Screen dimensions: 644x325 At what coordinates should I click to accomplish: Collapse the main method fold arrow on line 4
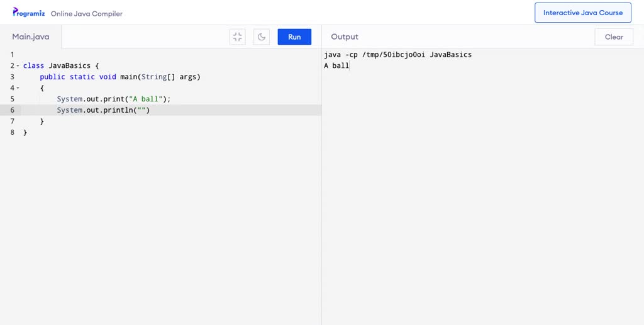[18, 88]
